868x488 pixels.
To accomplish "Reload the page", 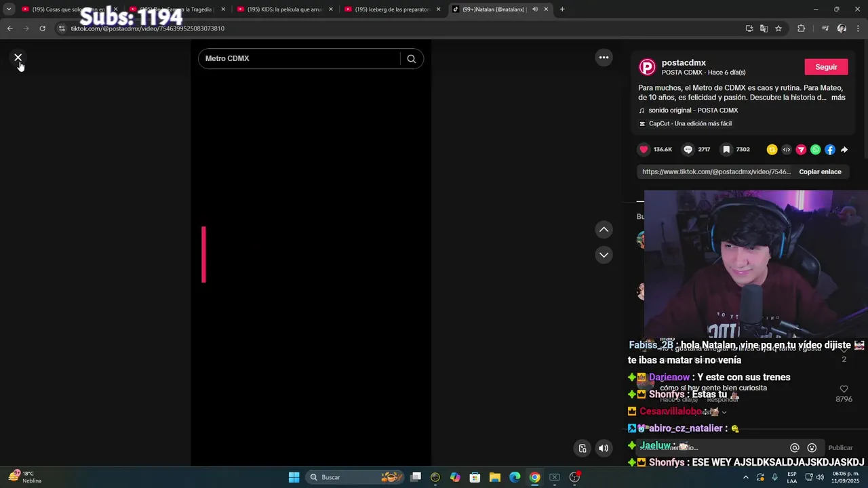I will [42, 28].
